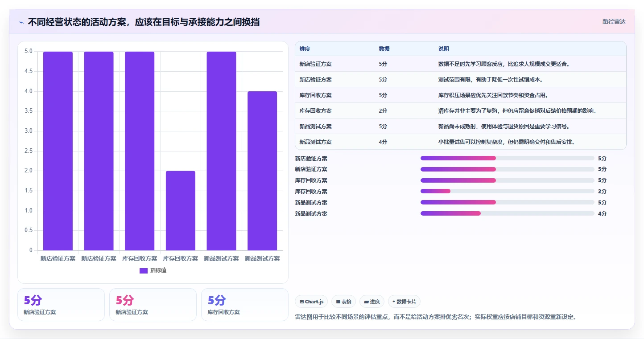This screenshot has height=339, width=644.
Task: Click the purple 5分 新店验证方案 card
Action: click(61, 305)
